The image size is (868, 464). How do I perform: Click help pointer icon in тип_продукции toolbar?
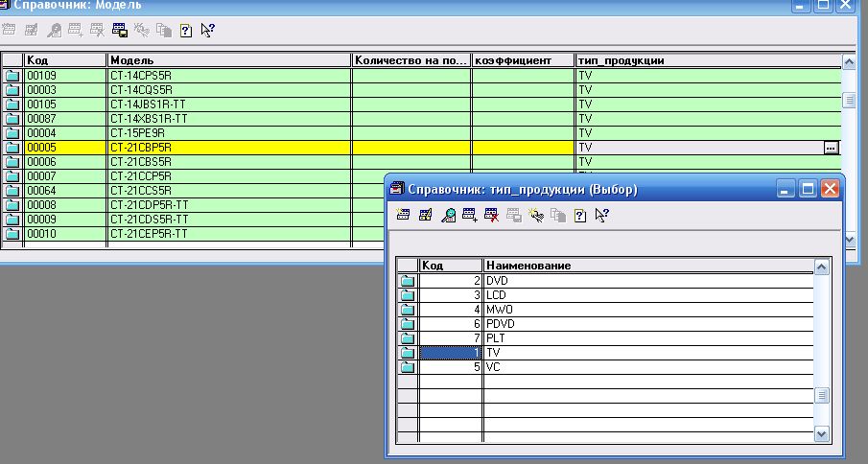(601, 216)
